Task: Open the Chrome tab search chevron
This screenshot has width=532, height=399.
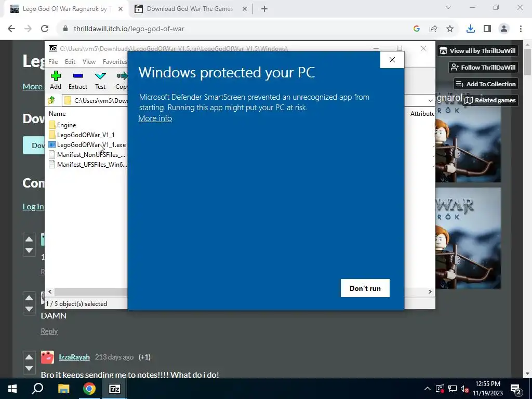Action: click(x=448, y=7)
